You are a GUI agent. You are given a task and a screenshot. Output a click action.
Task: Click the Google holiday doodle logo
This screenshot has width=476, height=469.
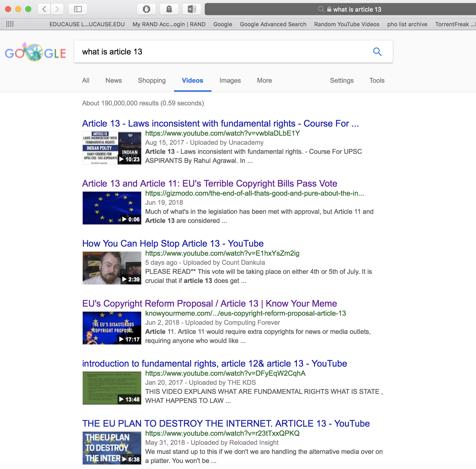point(35,52)
